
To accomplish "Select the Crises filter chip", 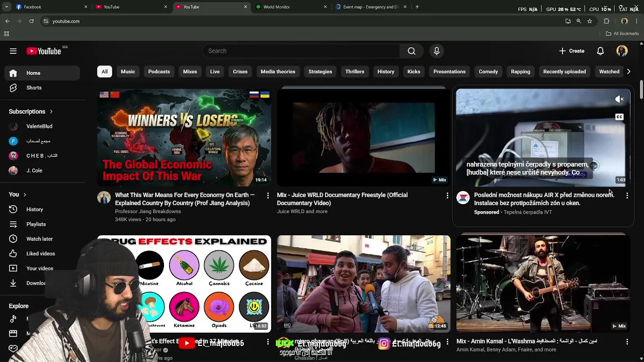I will point(240,71).
